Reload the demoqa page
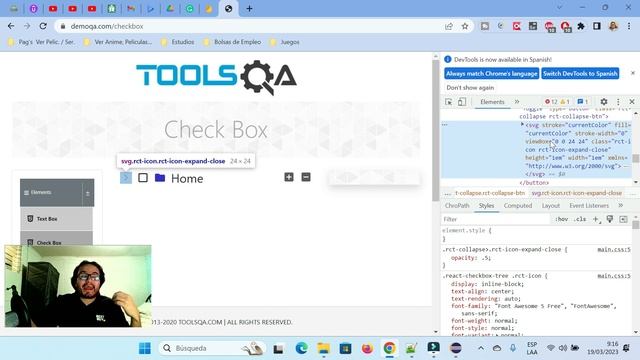The width and height of the screenshot is (640, 360). pyautogui.click(x=43, y=26)
